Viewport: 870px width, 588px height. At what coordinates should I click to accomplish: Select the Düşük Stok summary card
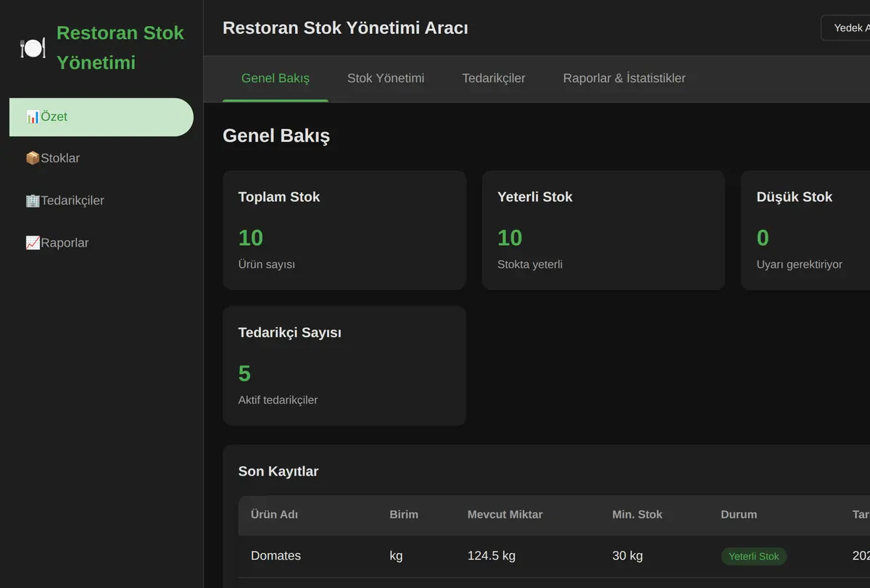point(805,230)
